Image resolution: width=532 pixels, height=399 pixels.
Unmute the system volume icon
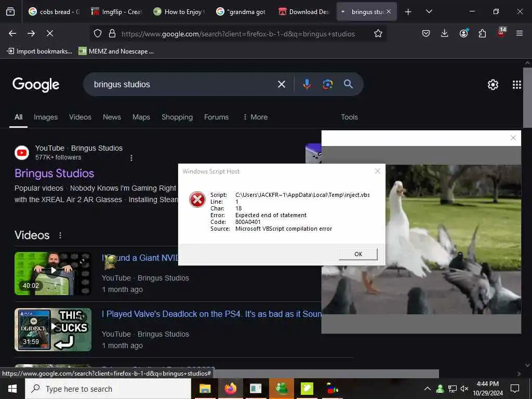[464, 389]
